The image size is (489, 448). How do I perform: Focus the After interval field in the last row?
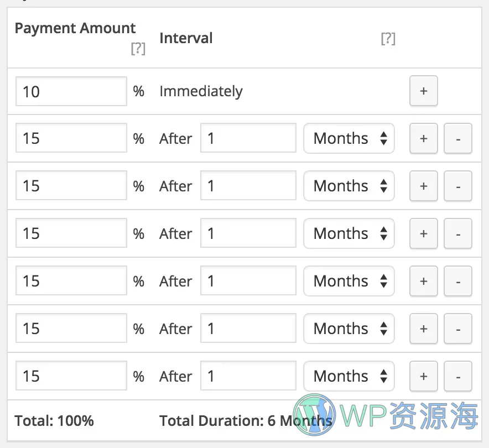click(x=248, y=376)
